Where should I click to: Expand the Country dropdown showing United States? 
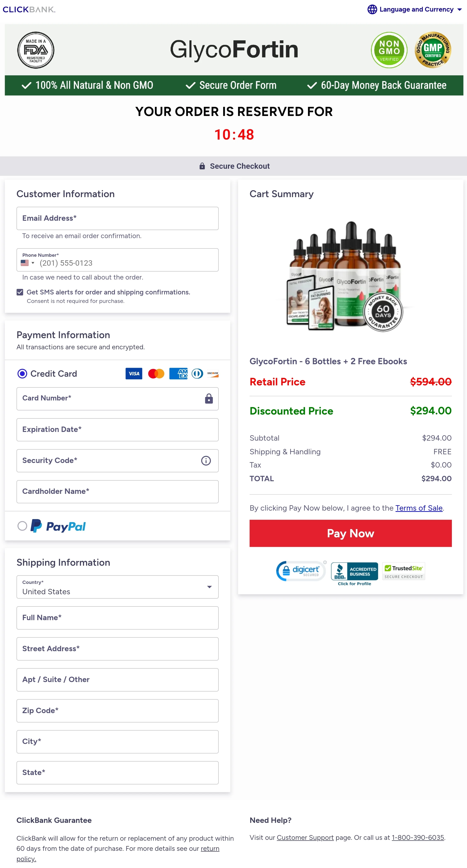point(209,587)
